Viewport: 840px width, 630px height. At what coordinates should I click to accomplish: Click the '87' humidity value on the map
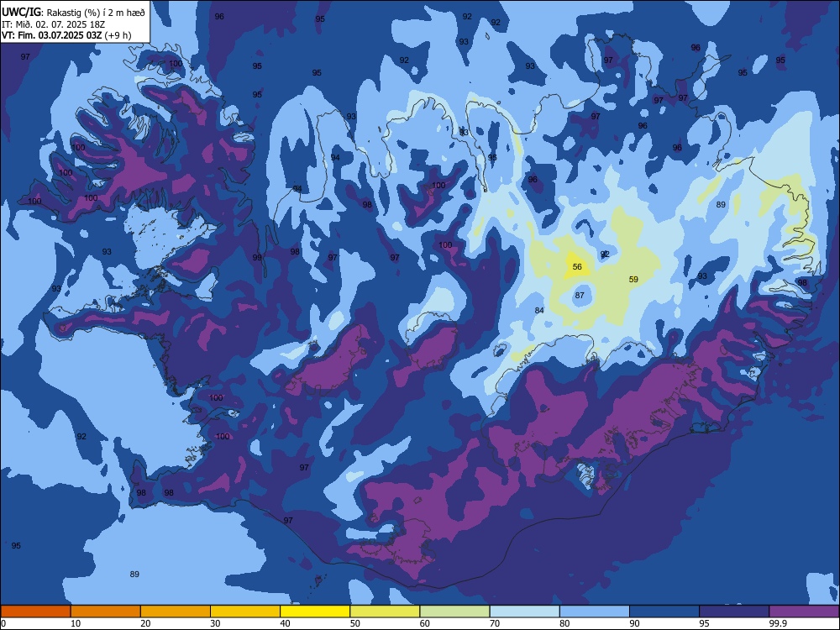[x=580, y=295]
